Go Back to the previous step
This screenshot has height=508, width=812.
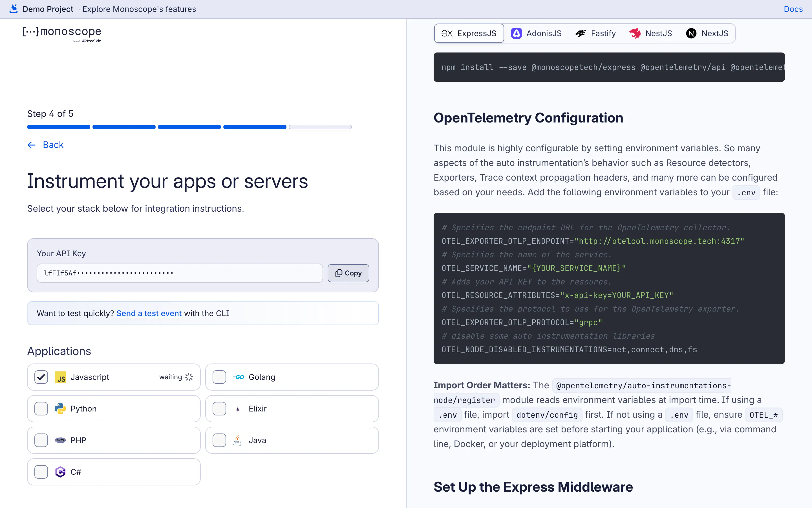coord(45,145)
